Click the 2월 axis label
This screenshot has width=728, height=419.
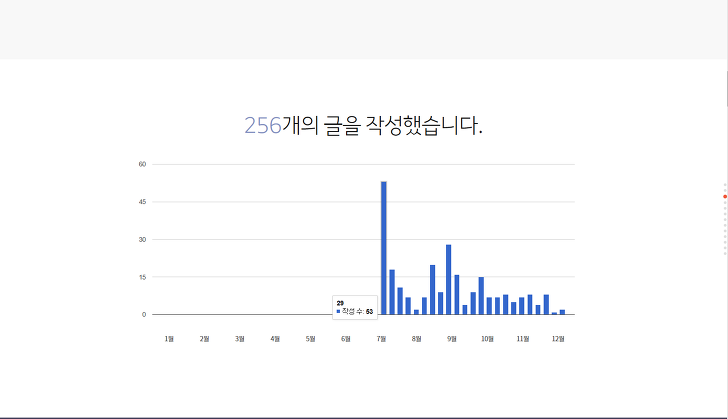[204, 339]
